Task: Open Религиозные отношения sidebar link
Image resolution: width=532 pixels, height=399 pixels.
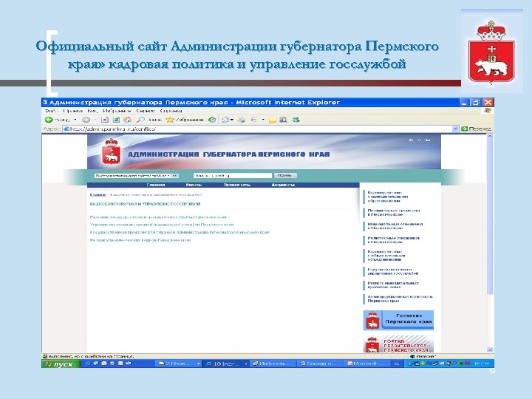Action: point(393,240)
